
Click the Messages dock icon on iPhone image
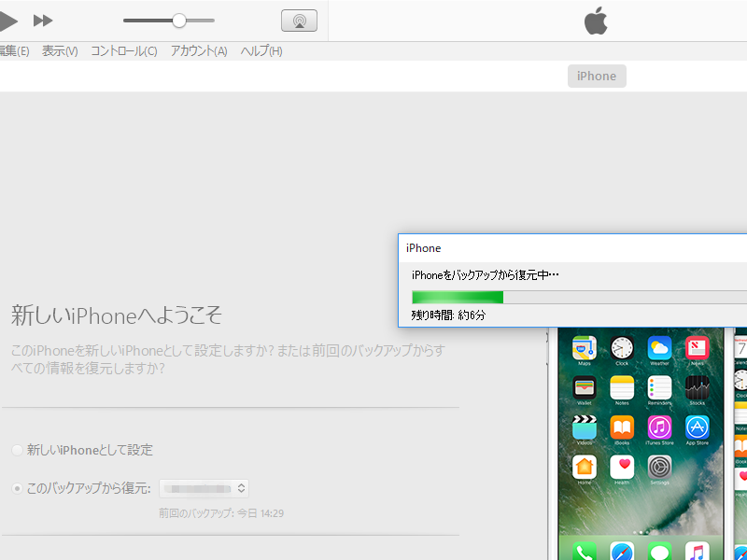point(659,551)
